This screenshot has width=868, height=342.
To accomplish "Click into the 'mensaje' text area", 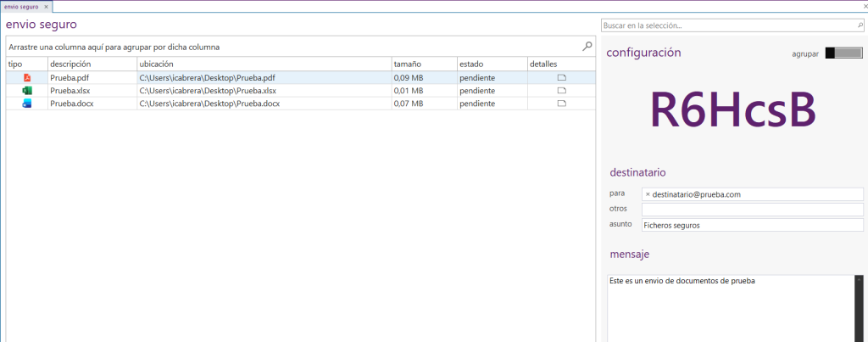I will pos(731,308).
